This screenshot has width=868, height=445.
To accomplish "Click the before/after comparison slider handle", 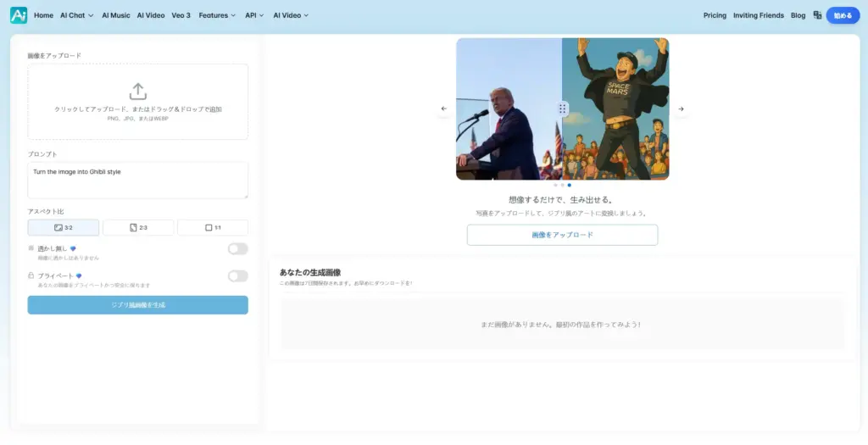I will pyautogui.click(x=562, y=109).
